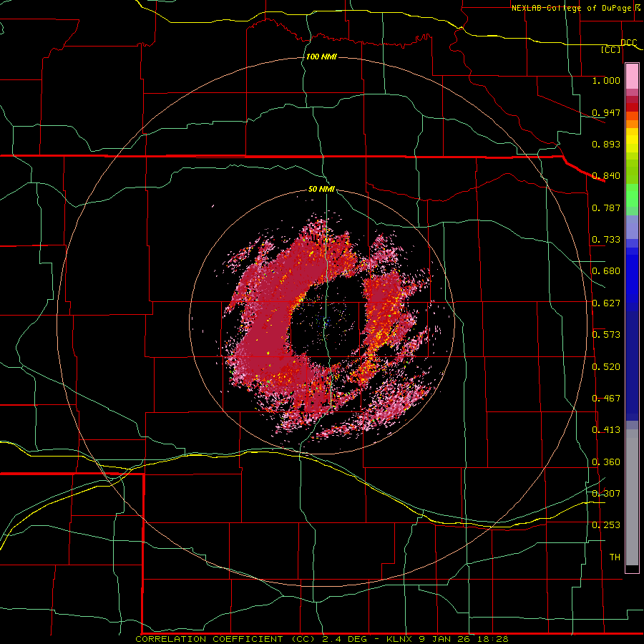Select the 0.733 scale value
Viewport: 644px width, 644px height.
click(x=606, y=240)
